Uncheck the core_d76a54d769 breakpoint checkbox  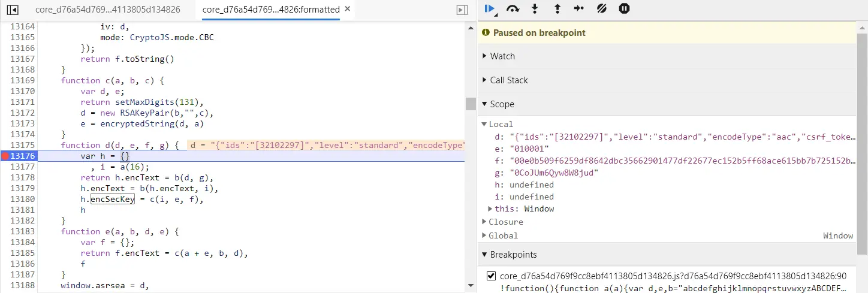pyautogui.click(x=492, y=276)
